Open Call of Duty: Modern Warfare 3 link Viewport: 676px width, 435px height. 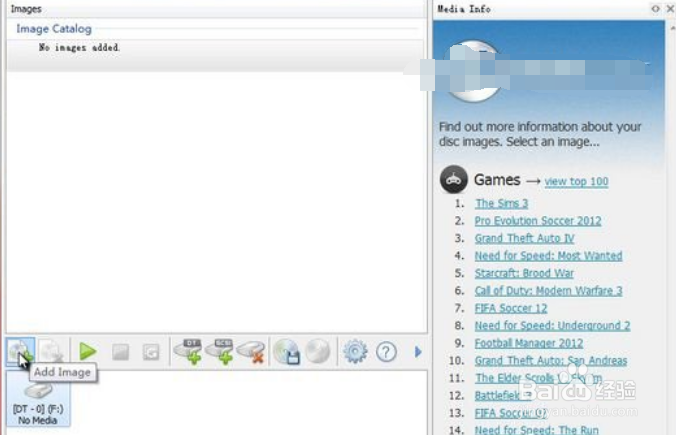click(548, 291)
